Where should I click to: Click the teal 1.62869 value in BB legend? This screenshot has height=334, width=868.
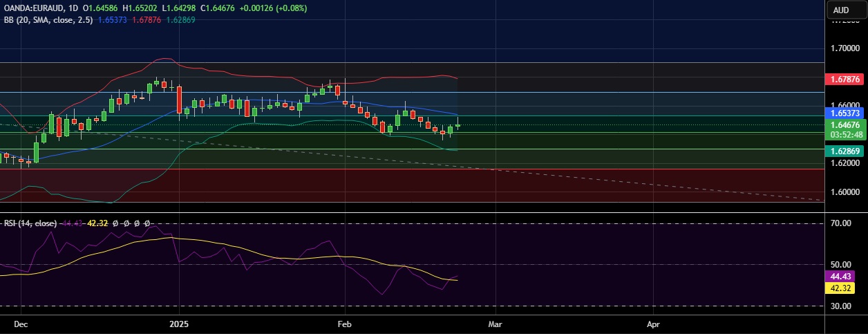tap(180, 19)
